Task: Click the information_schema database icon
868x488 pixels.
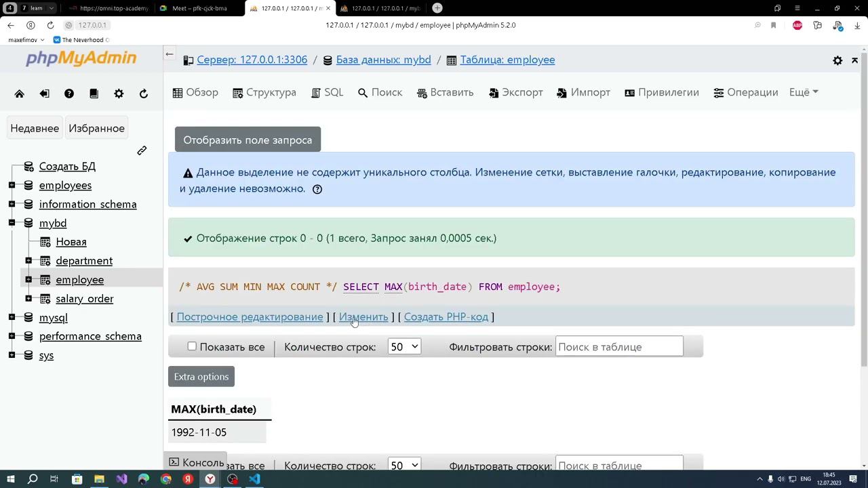Action: (28, 204)
